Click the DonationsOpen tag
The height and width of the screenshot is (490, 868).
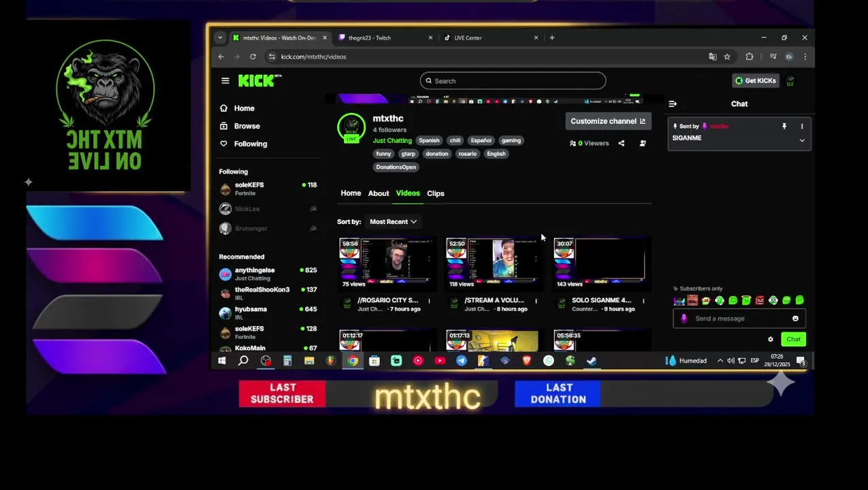pos(396,167)
